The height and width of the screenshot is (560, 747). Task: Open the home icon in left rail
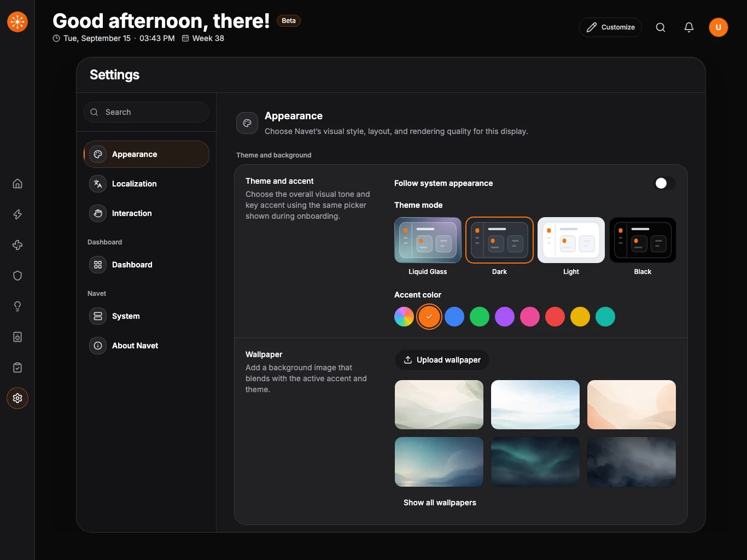[17, 184]
